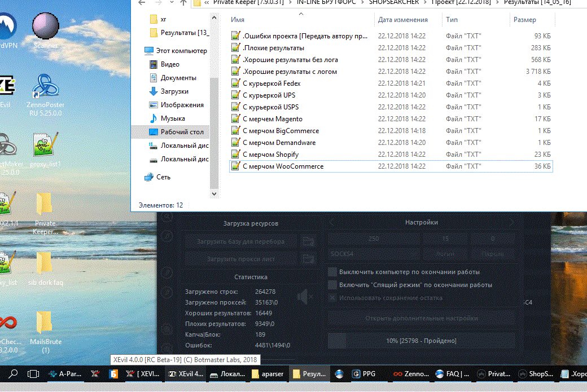Screen dimensions: 587x392
Task: Click the threads field showing 250
Action: pyautogui.click(x=374, y=238)
